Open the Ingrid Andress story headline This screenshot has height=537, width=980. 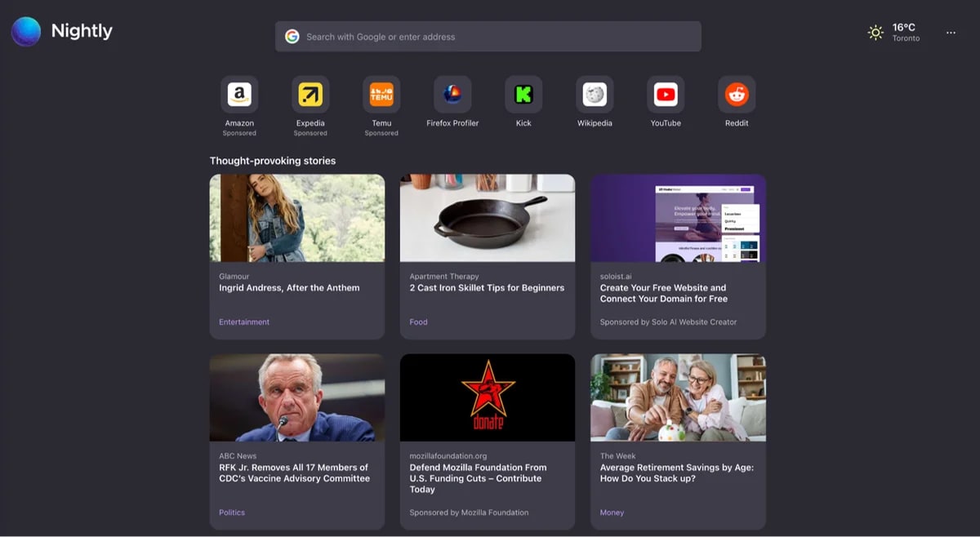[289, 288]
